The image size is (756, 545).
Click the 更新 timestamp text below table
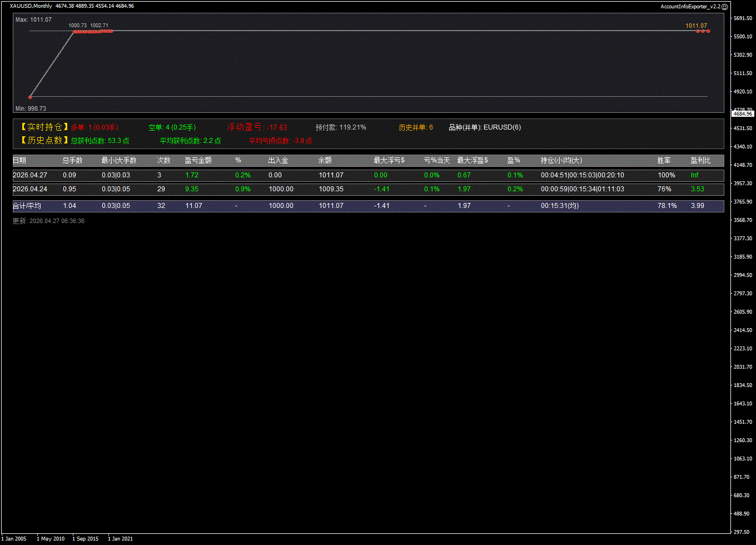(48, 221)
